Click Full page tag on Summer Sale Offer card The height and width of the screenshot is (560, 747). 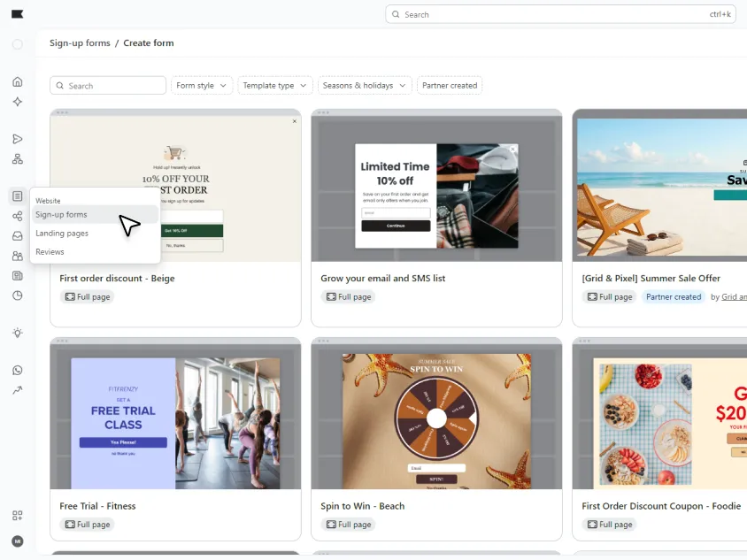[x=609, y=296]
